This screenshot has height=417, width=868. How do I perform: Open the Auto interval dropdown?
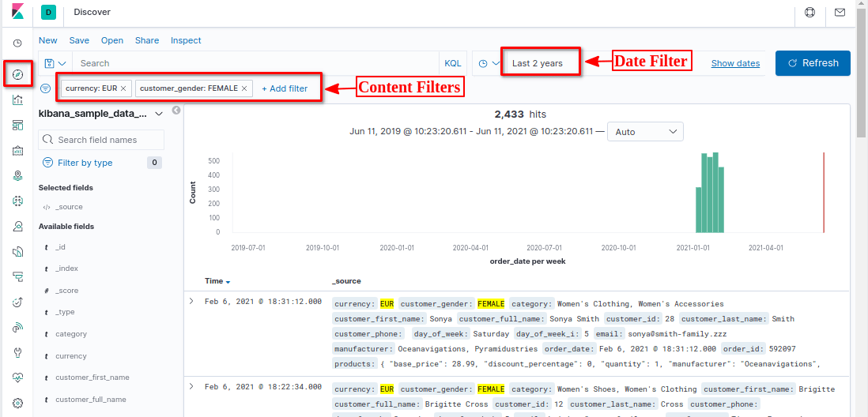point(645,132)
